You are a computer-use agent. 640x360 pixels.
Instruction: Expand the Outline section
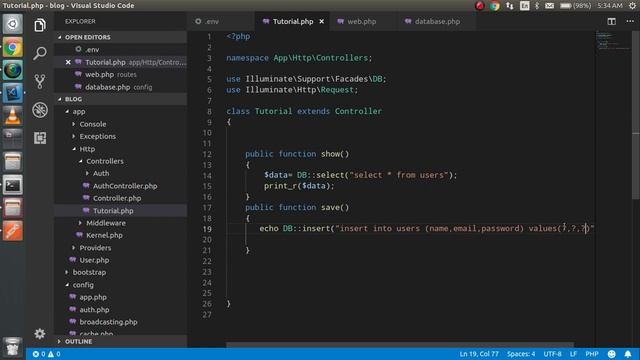tap(60, 342)
